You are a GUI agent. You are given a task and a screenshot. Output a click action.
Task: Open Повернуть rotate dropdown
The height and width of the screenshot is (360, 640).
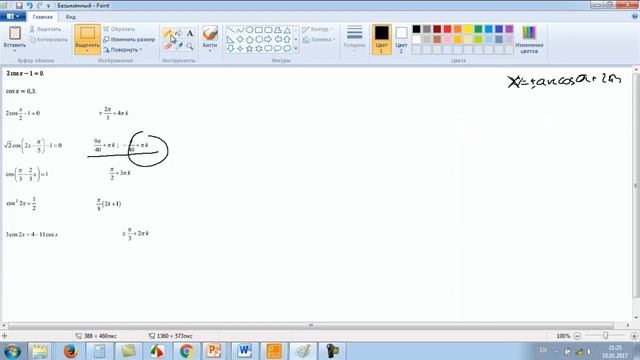(x=122, y=50)
